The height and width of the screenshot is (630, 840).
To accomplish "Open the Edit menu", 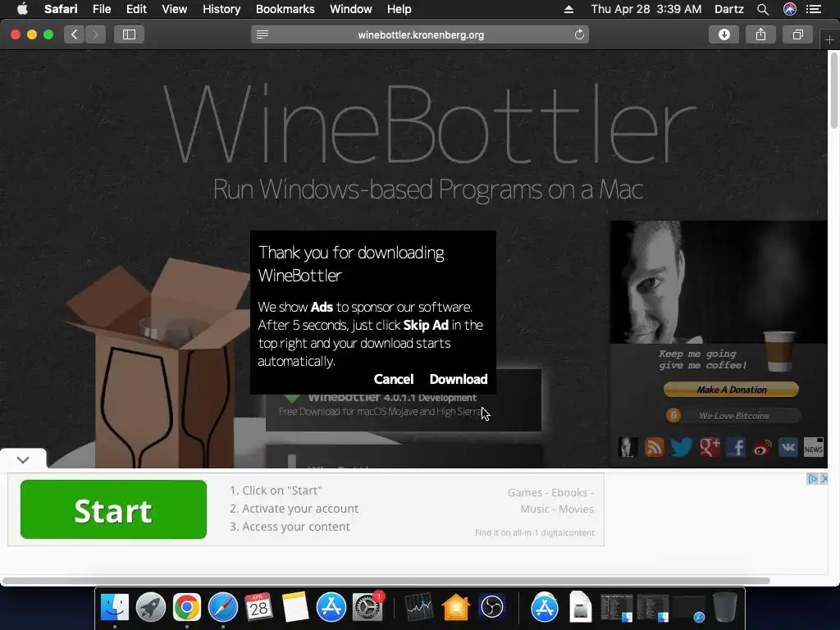I will (136, 9).
